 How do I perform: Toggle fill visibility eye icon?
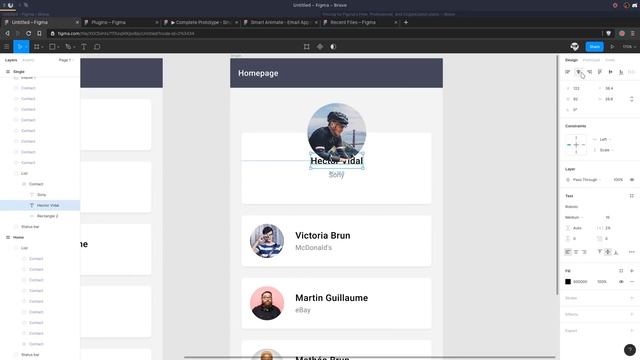[621, 282]
